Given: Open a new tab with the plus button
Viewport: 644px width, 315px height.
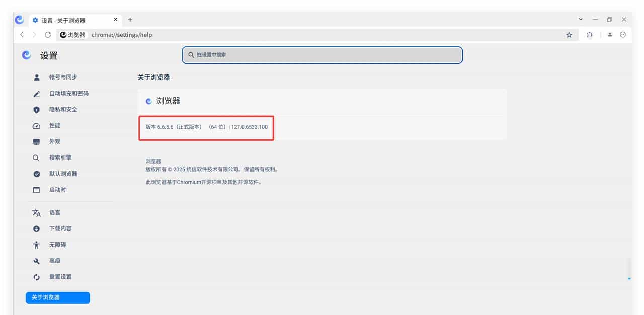Looking at the screenshot, I should [130, 20].
